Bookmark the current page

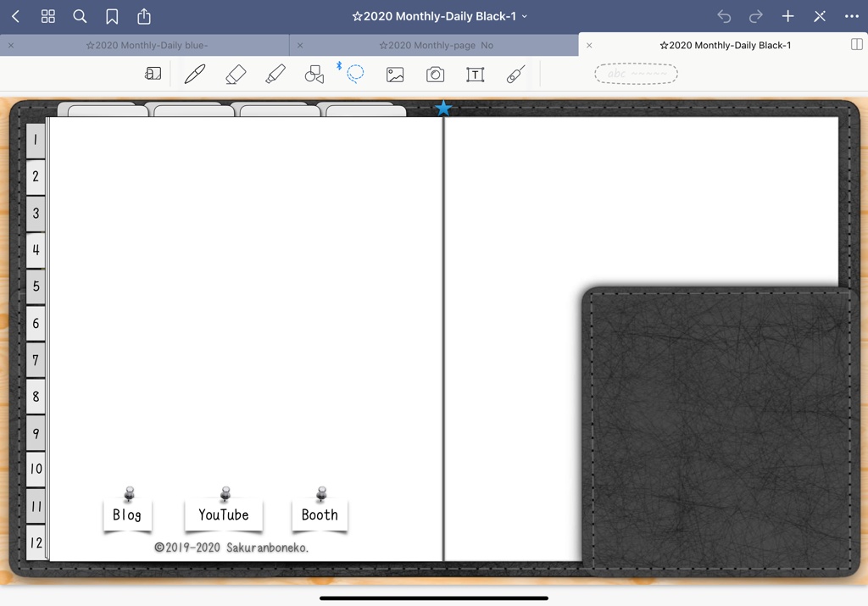tap(112, 17)
